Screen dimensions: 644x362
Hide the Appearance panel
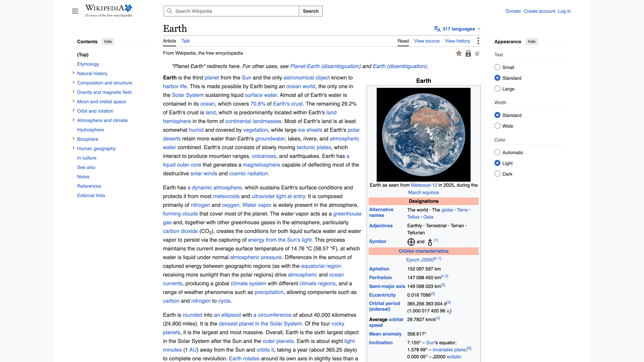click(x=532, y=41)
